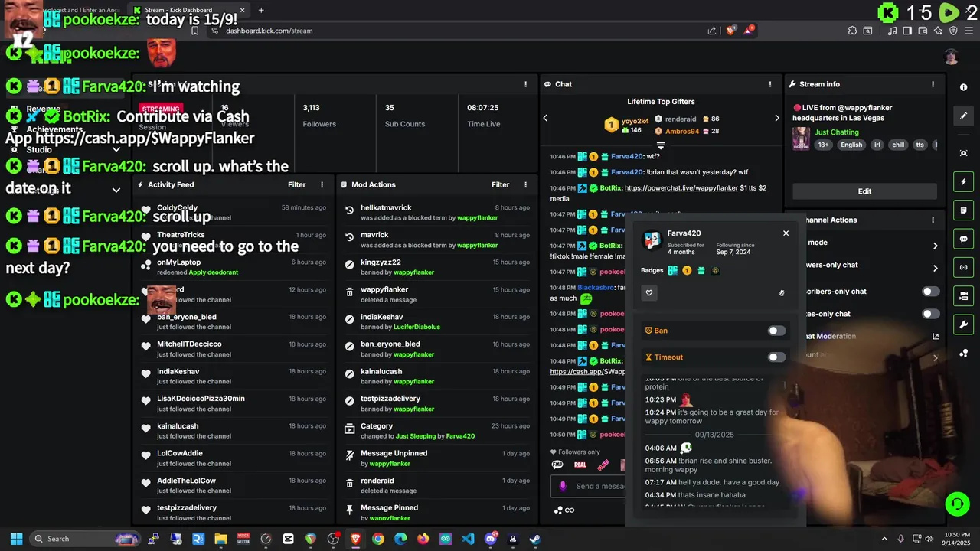Open the info icon in right sidebar

[963, 87]
